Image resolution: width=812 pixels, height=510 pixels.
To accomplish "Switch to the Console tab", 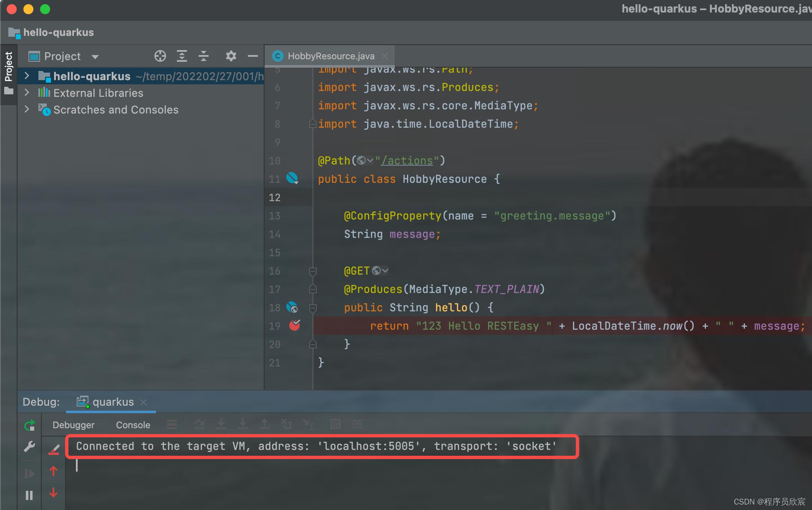I will (133, 425).
